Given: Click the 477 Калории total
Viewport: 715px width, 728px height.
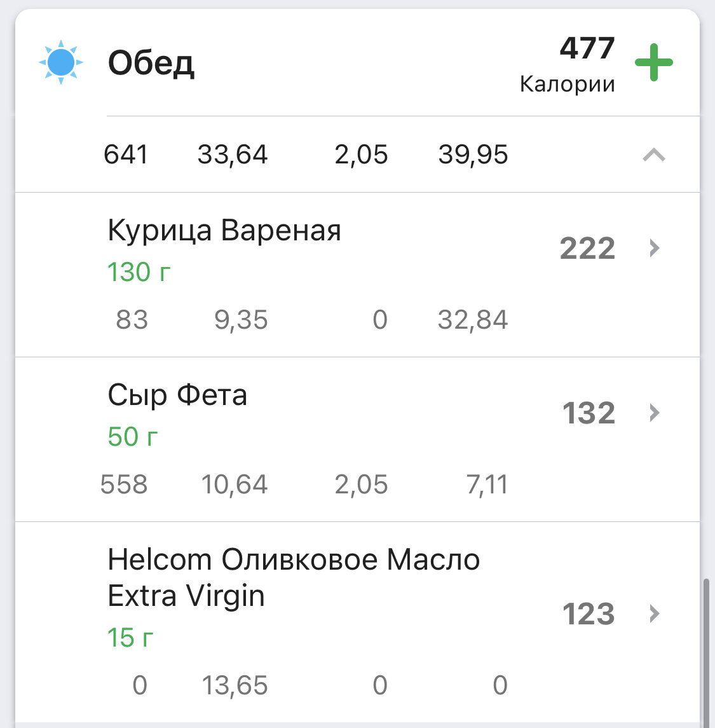Looking at the screenshot, I should (x=568, y=64).
